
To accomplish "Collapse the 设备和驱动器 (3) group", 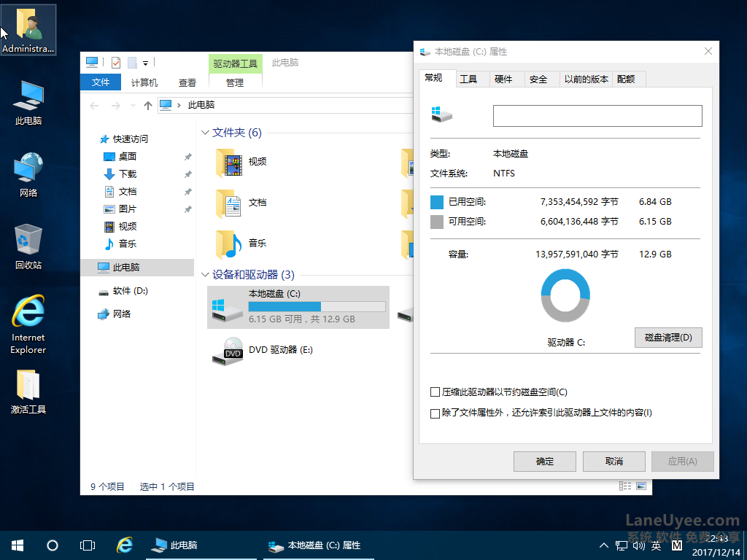I will pos(205,275).
